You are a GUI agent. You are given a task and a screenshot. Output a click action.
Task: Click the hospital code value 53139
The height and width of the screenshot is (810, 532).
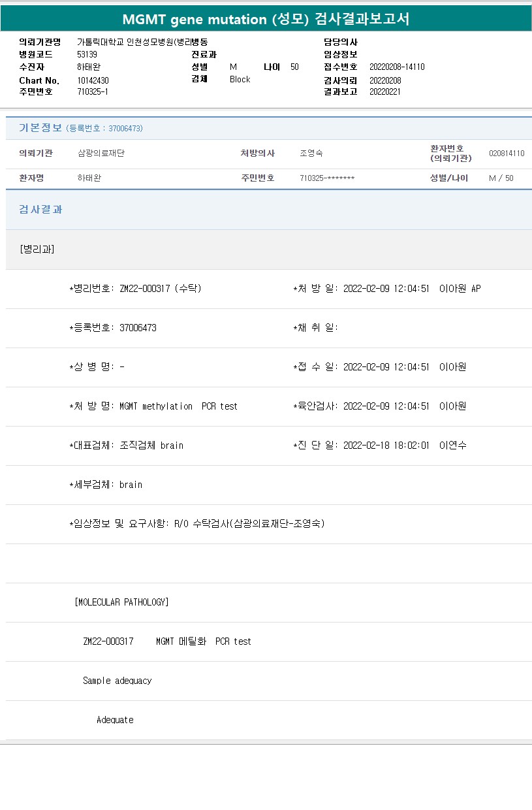point(87,55)
